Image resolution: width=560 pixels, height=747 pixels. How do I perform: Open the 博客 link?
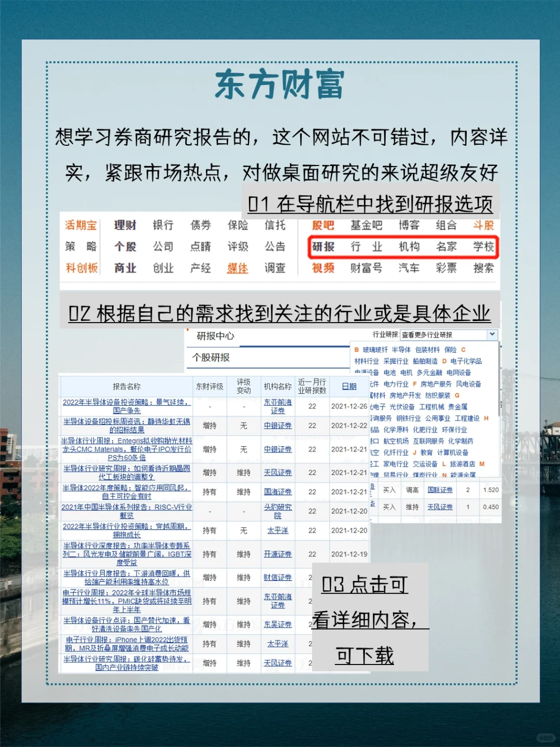(409, 226)
